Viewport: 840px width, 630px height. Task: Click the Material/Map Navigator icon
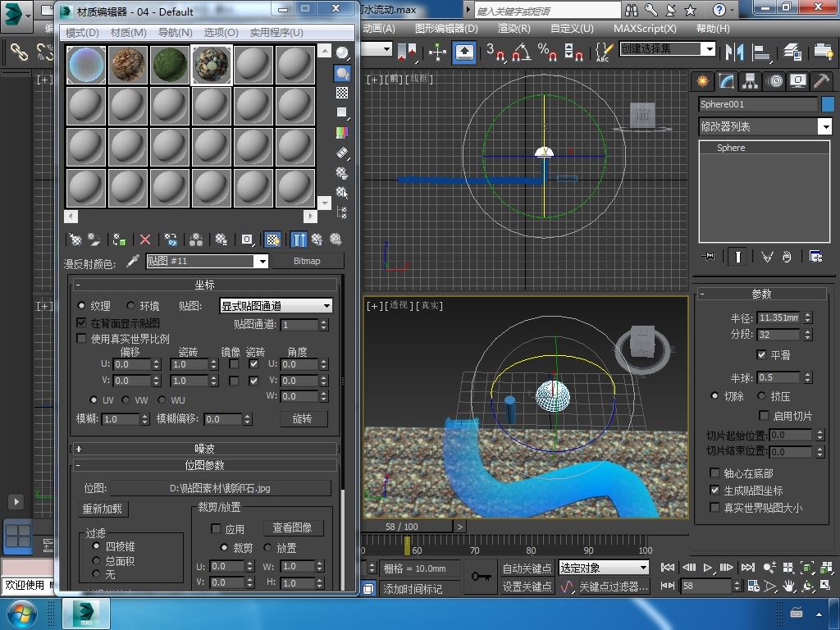tap(342, 212)
